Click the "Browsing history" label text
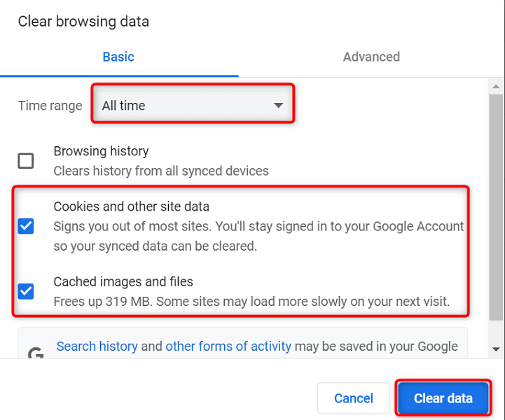 101,151
